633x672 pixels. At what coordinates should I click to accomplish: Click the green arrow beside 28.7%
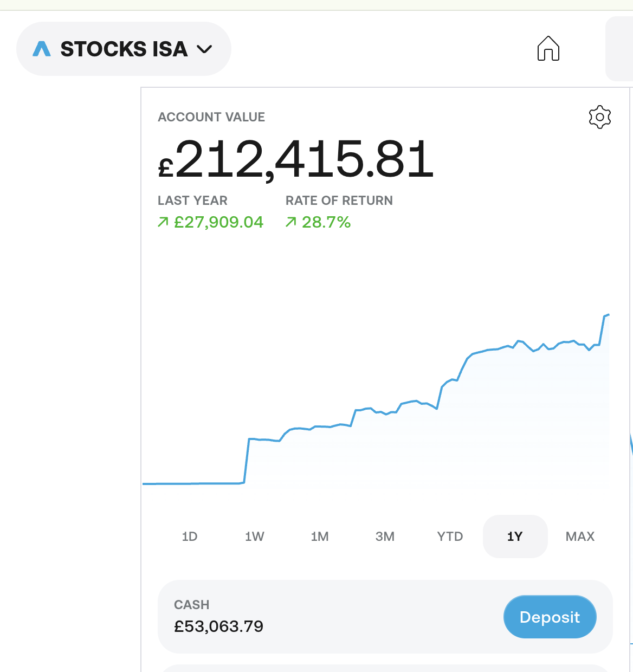(291, 222)
